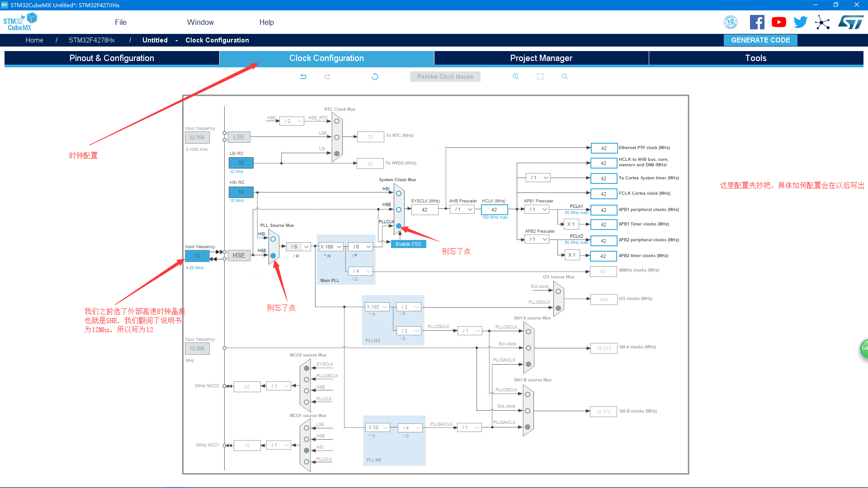Click the LSE oscillator block
This screenshot has width=868, height=488.
tap(239, 137)
